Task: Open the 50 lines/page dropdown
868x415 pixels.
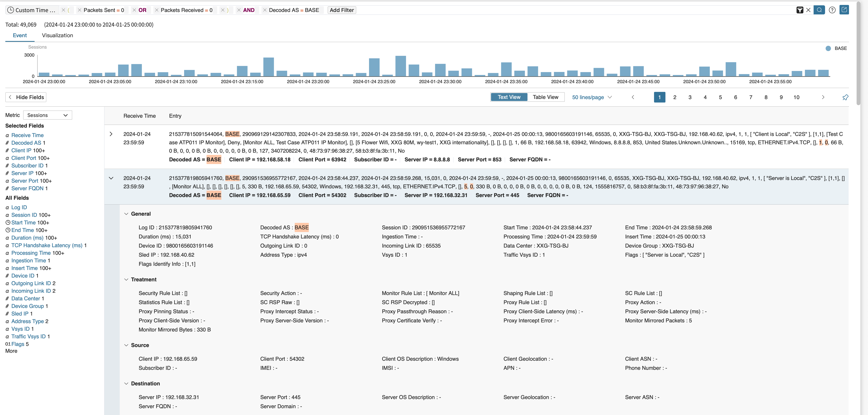Action: point(592,97)
